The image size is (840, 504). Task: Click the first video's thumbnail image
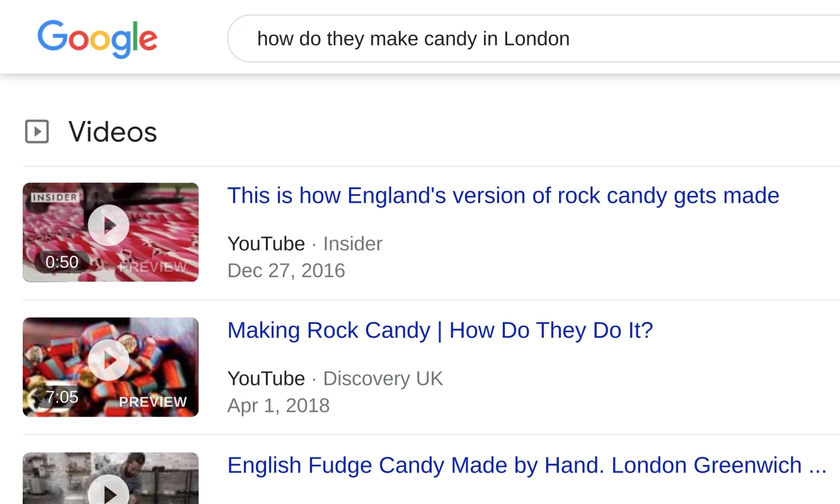click(x=110, y=231)
